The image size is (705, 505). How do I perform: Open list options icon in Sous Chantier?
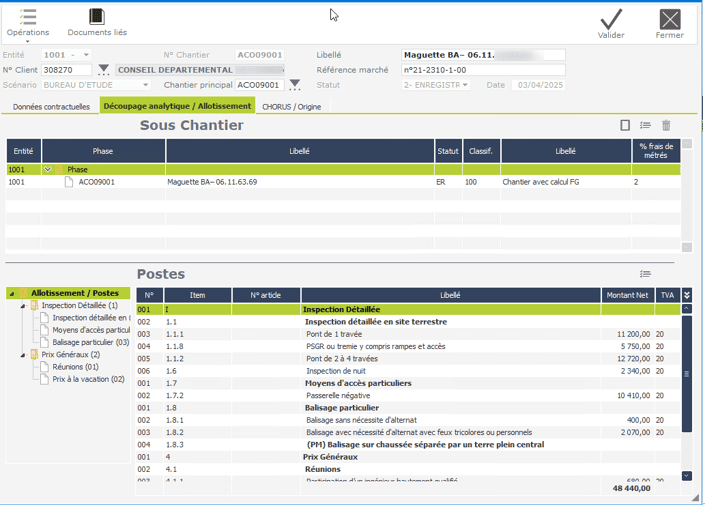pyautogui.click(x=646, y=126)
